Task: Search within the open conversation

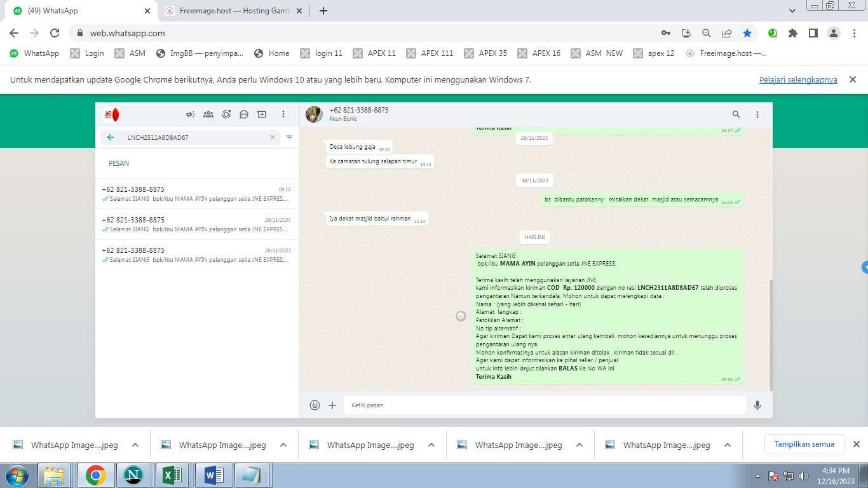Action: pyautogui.click(x=736, y=114)
